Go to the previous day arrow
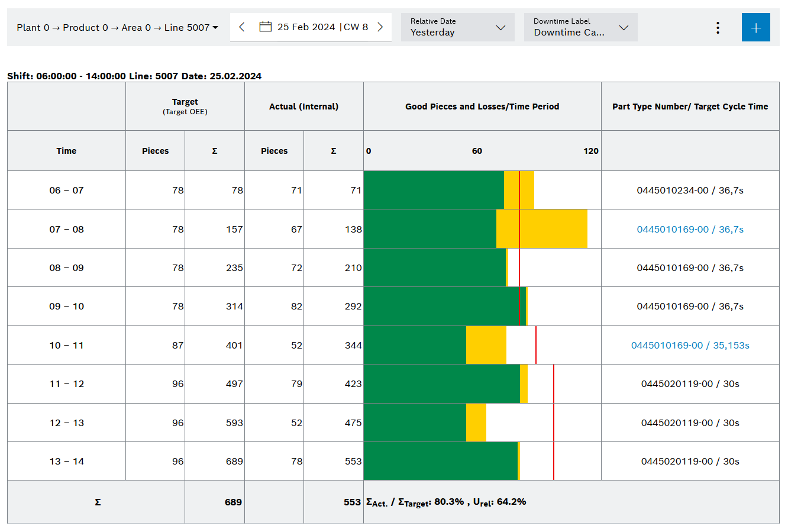 click(x=242, y=27)
